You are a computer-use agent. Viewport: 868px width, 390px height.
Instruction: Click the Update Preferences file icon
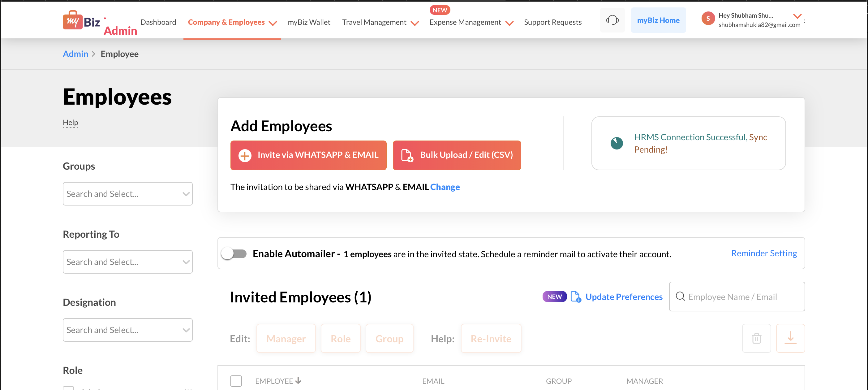tap(576, 297)
